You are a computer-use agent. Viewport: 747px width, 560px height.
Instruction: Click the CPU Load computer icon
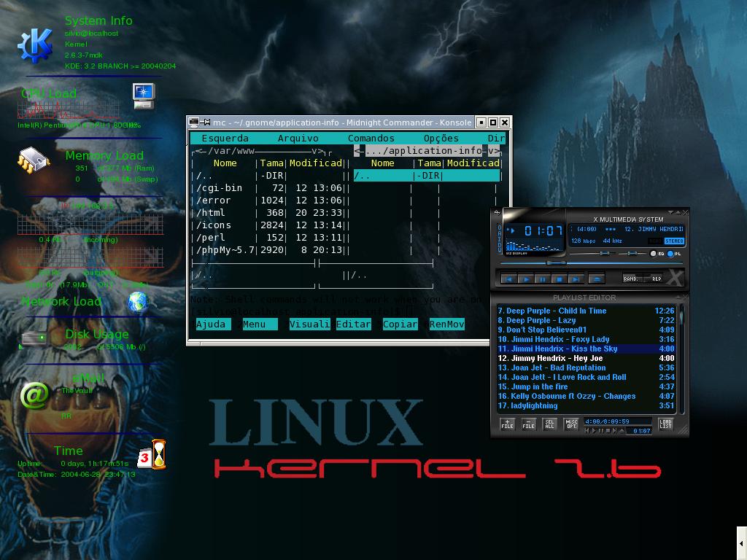point(144,96)
